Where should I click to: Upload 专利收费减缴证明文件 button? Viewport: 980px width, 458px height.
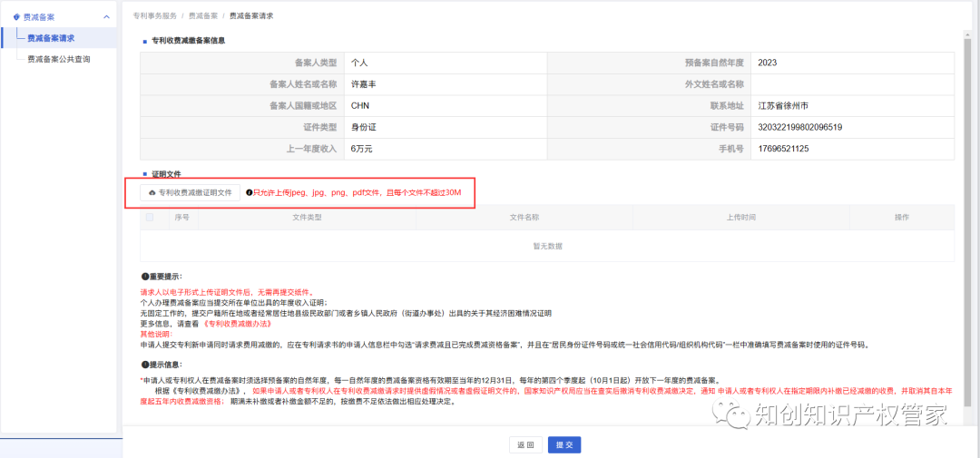click(x=190, y=192)
